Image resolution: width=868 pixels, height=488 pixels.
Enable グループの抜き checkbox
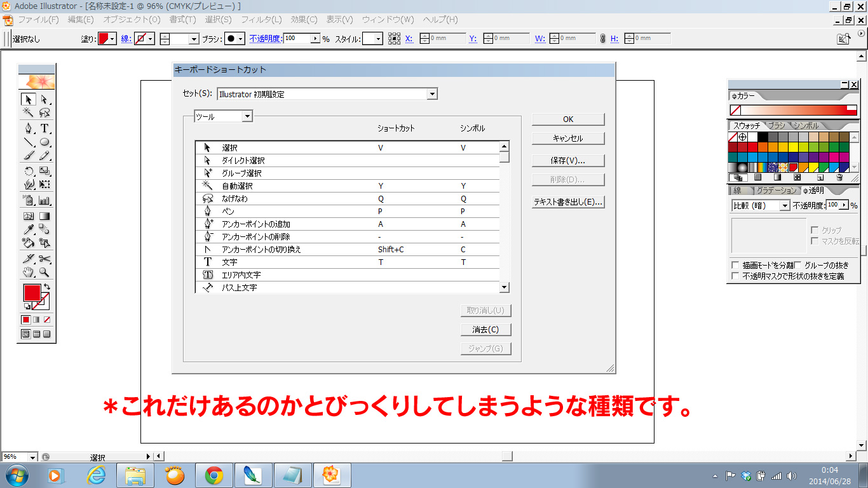click(x=798, y=265)
